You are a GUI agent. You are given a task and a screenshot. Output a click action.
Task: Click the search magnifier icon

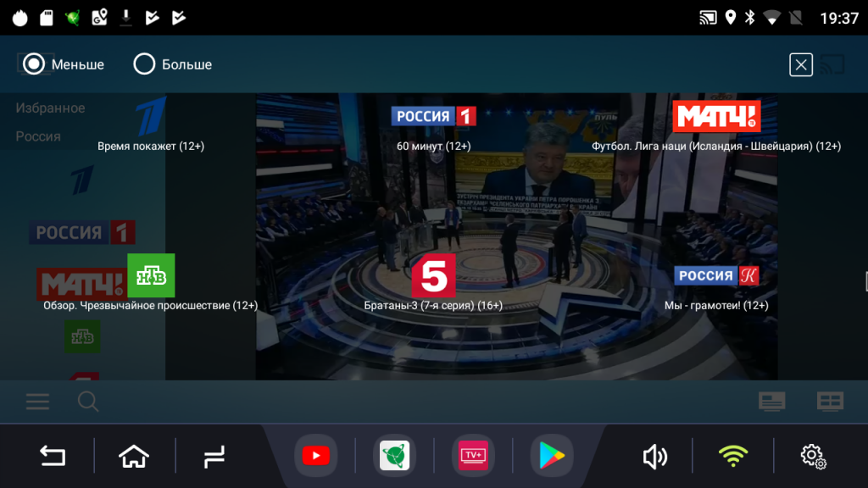tap(88, 402)
